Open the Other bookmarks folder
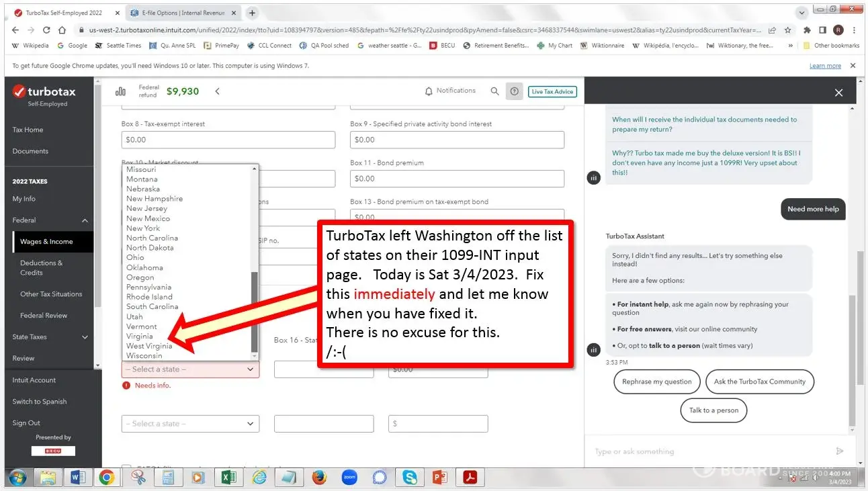 (x=832, y=46)
